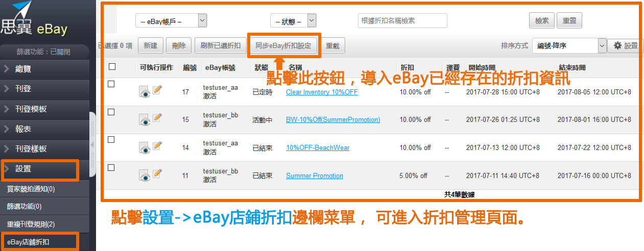Open the Clear Inventory 10%OFF link
The image size is (644, 251).
(322, 92)
